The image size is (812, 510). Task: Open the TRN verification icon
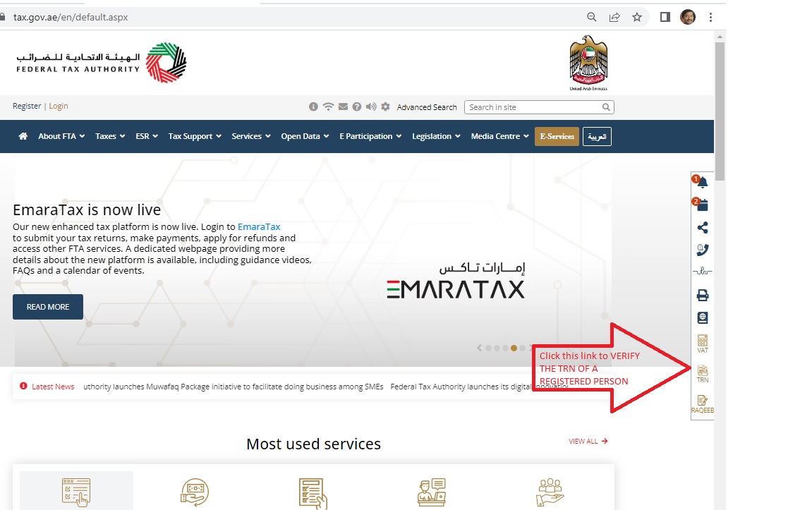tap(702, 373)
